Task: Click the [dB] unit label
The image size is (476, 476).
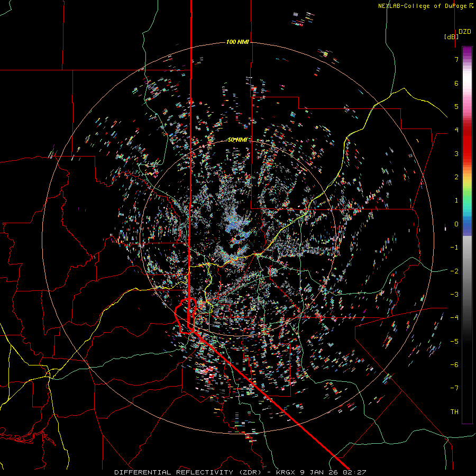Action: [452, 36]
